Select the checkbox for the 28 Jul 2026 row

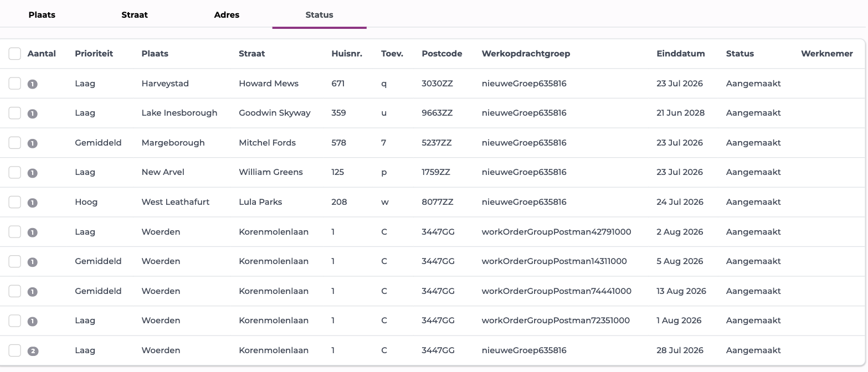click(15, 350)
